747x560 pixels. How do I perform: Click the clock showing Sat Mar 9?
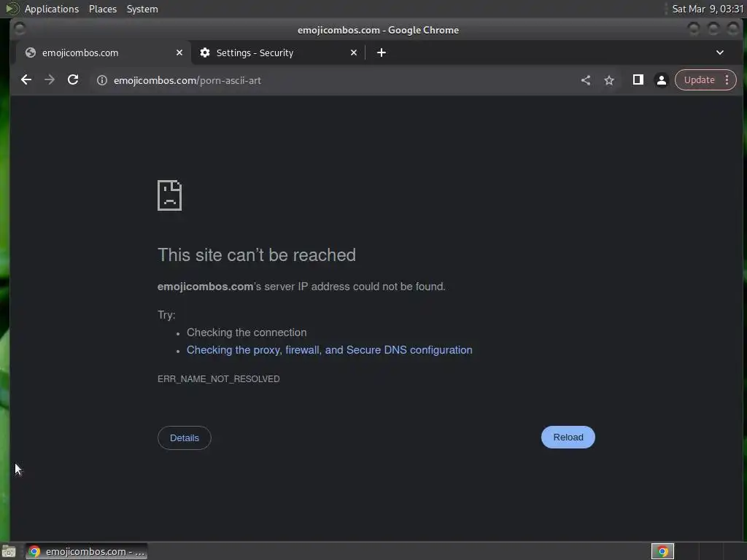point(708,9)
